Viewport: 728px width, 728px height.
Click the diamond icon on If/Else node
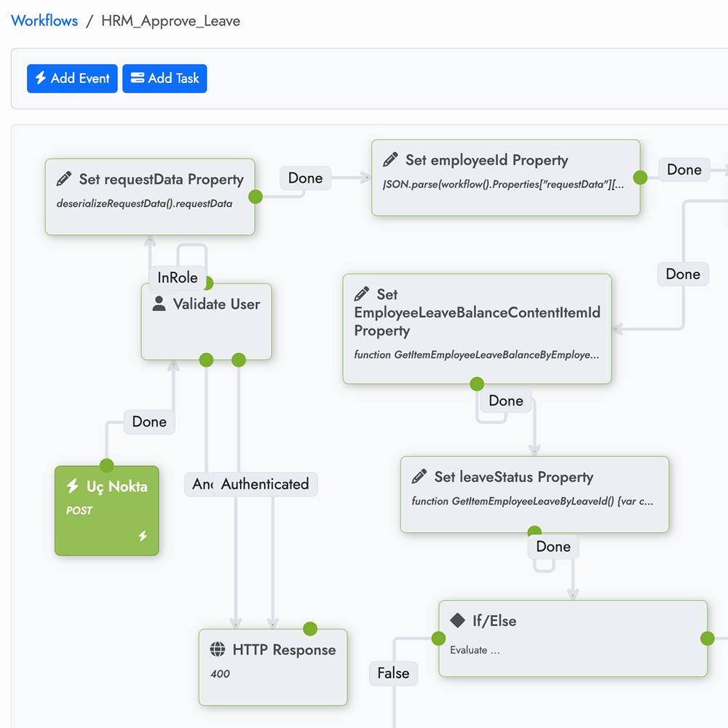(457, 620)
